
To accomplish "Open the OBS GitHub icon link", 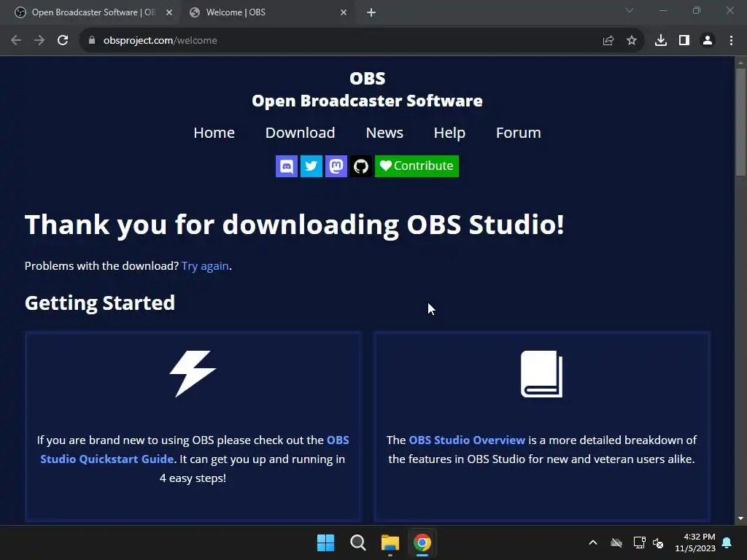I will pyautogui.click(x=360, y=166).
